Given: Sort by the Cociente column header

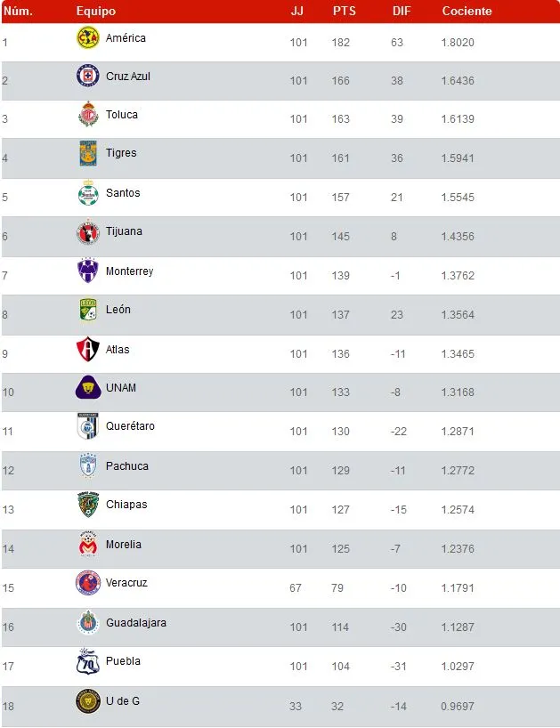Looking at the screenshot, I should click(x=467, y=12).
